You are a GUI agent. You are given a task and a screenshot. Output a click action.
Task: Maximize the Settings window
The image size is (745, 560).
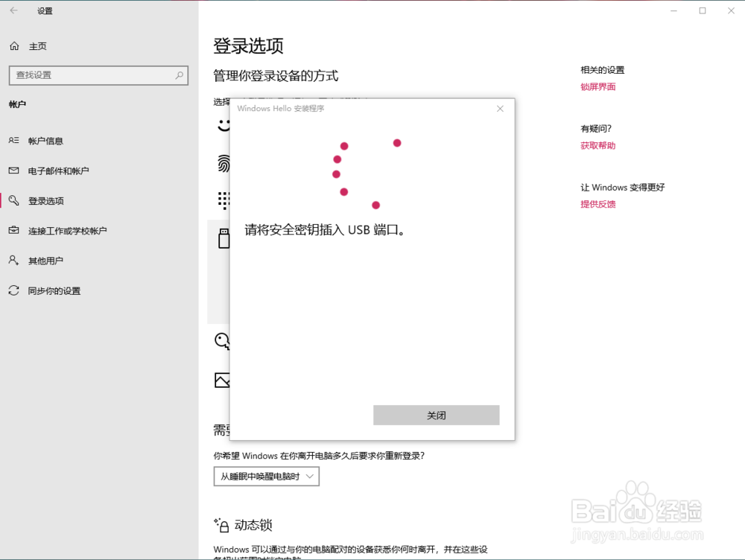click(703, 10)
